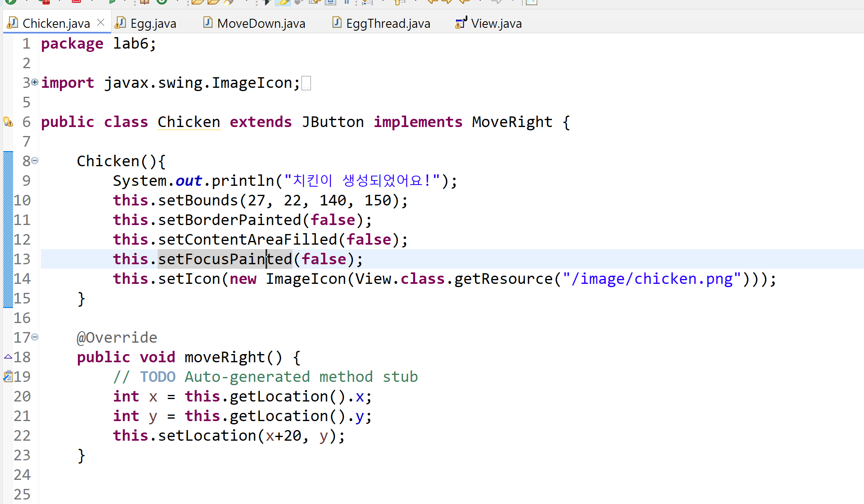Click the folded imports placeholder box after ImageIcon;

(306, 83)
